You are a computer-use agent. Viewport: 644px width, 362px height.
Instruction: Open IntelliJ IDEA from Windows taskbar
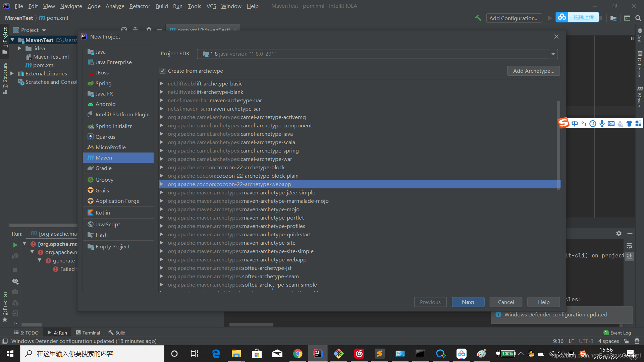coord(318,354)
